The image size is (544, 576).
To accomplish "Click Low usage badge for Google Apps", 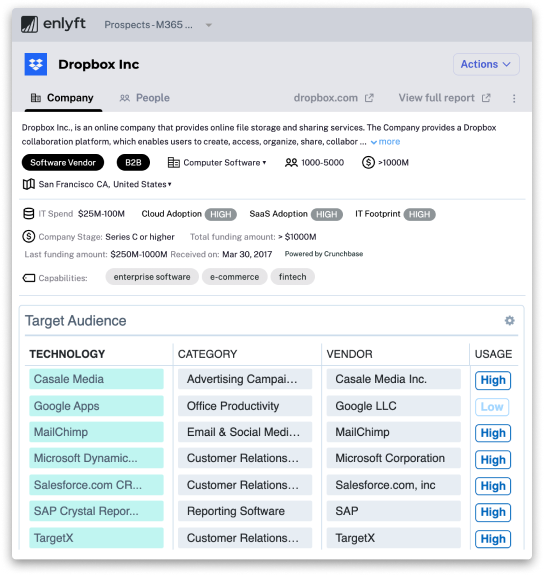I will pyautogui.click(x=492, y=407).
